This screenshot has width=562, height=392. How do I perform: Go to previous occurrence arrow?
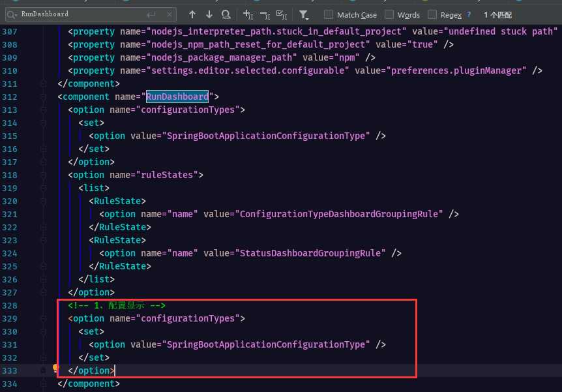192,15
